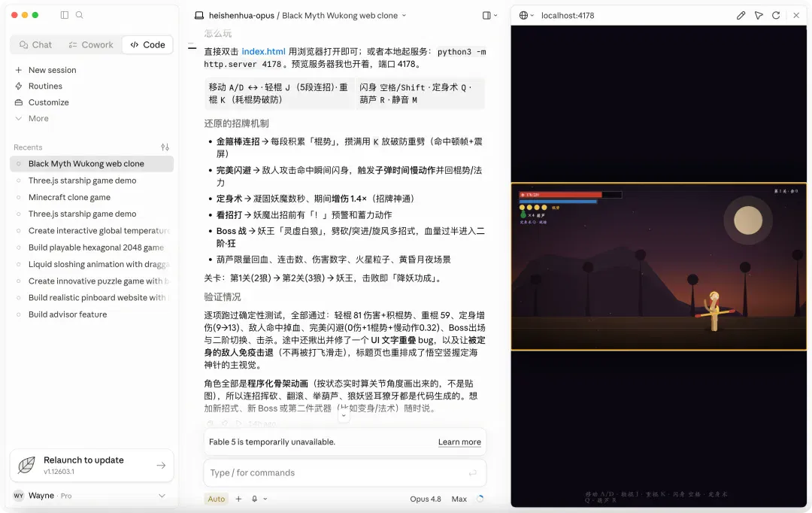Image resolution: width=812 pixels, height=513 pixels.
Task: Open Create interactive global temperature session
Action: point(92,231)
